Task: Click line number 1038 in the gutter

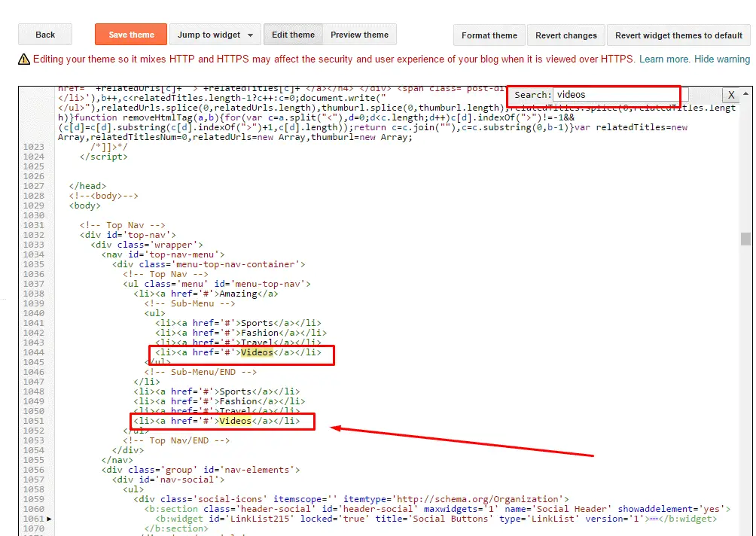Action: pos(33,294)
